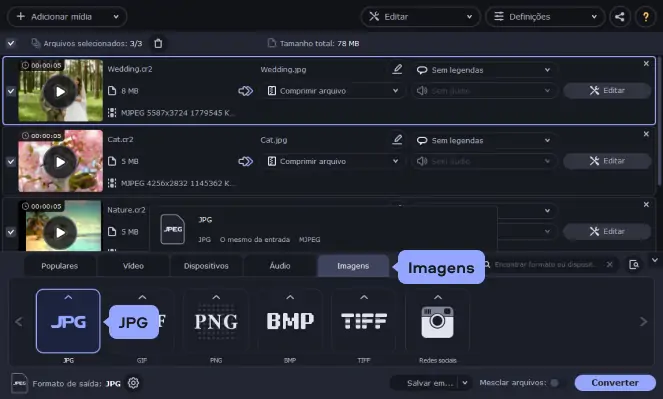This screenshot has width=663, height=399.
Task: Click the share icon
Action: [620, 17]
